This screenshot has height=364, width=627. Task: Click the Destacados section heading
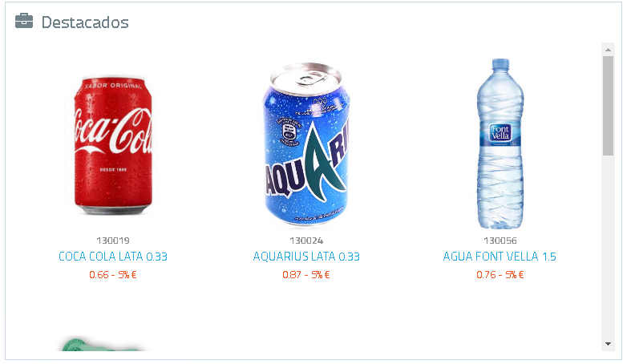(85, 22)
